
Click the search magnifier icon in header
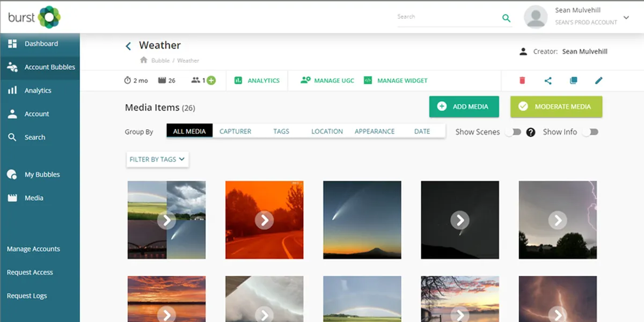click(506, 18)
